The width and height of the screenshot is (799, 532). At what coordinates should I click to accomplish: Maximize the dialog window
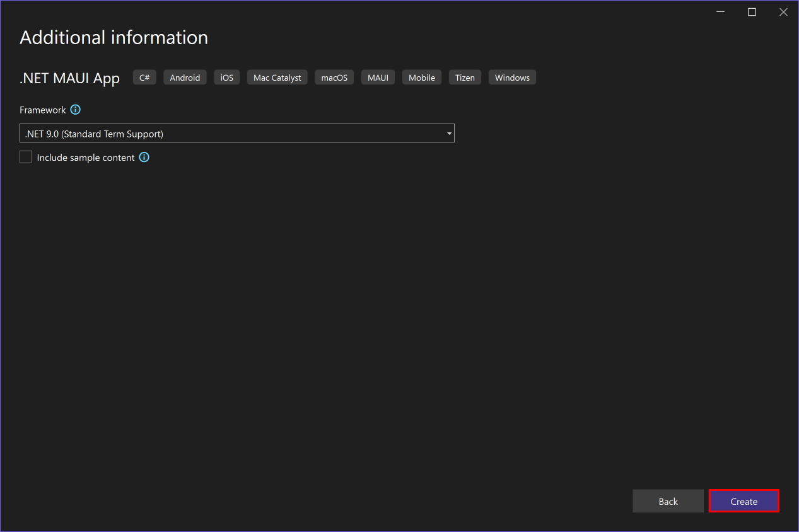(x=752, y=11)
